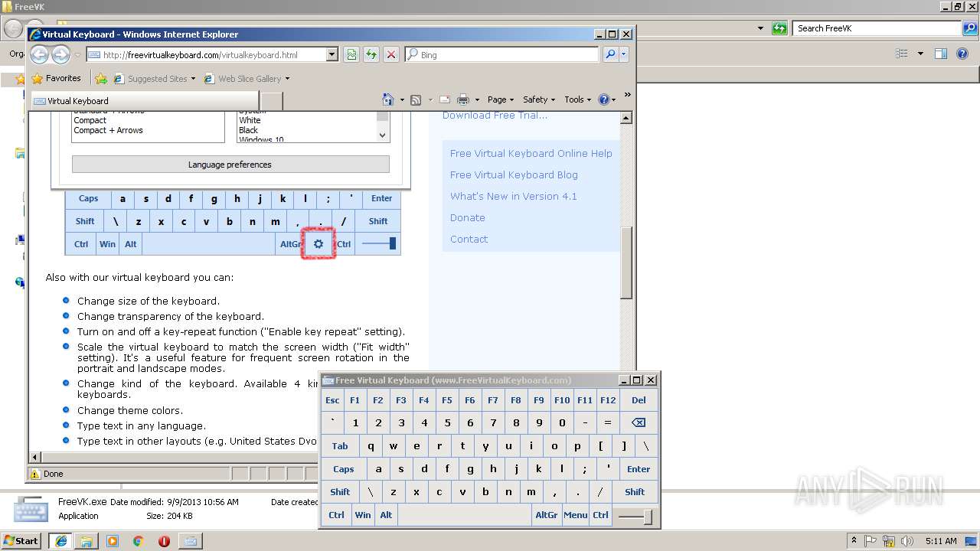Show hidden tray icons arrow

click(854, 541)
